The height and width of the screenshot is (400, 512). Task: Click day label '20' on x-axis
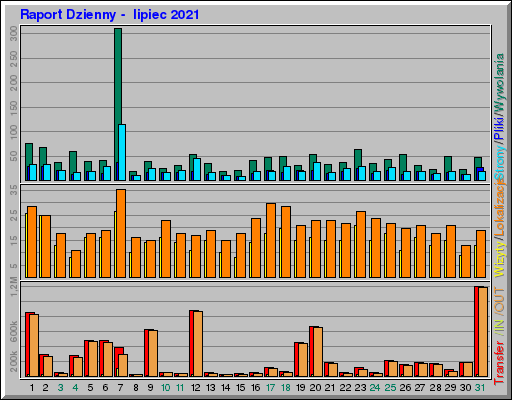[315, 388]
